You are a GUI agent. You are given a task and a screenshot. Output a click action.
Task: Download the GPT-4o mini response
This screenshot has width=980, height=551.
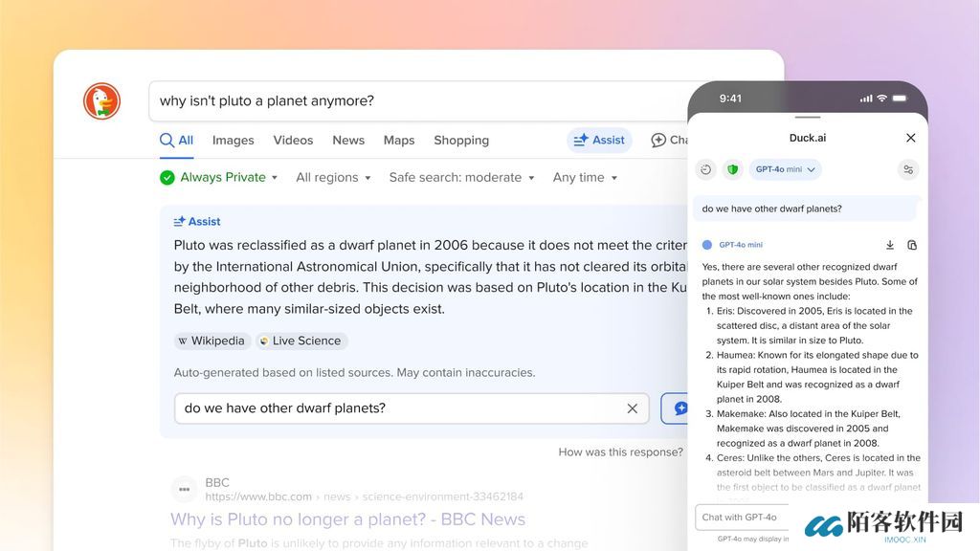pyautogui.click(x=889, y=245)
